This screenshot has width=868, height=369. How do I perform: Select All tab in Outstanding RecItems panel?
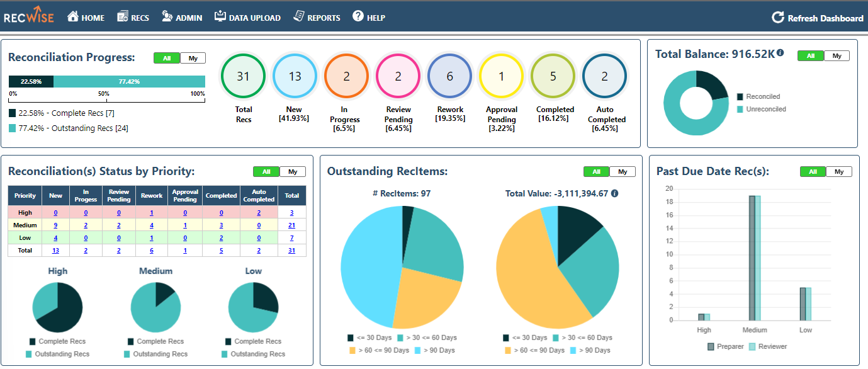[596, 171]
